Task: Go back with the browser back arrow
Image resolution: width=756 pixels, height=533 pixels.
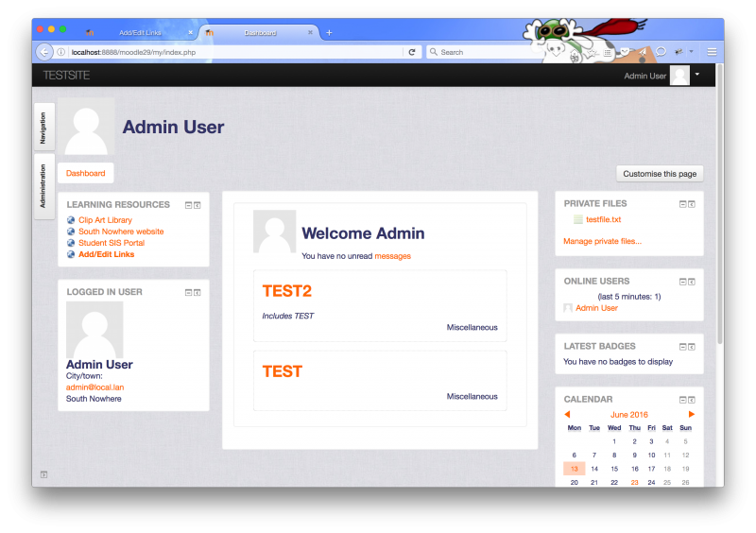Action: point(44,52)
